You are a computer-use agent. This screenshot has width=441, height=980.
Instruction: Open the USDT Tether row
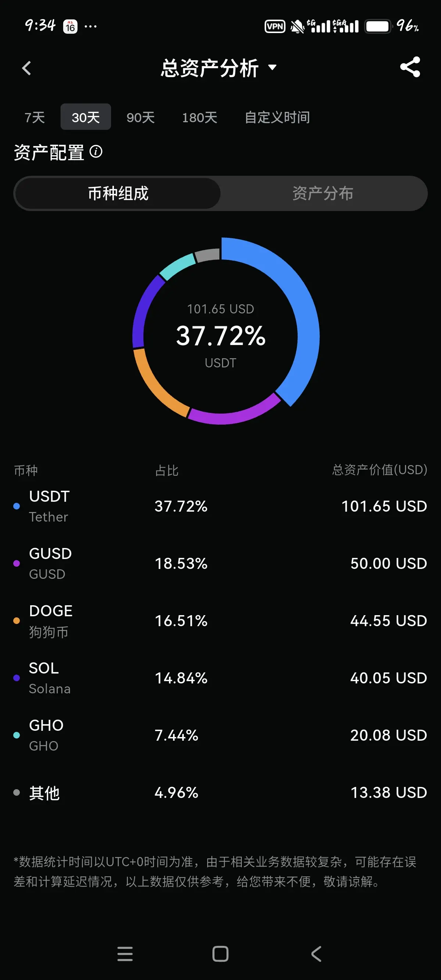coord(220,507)
